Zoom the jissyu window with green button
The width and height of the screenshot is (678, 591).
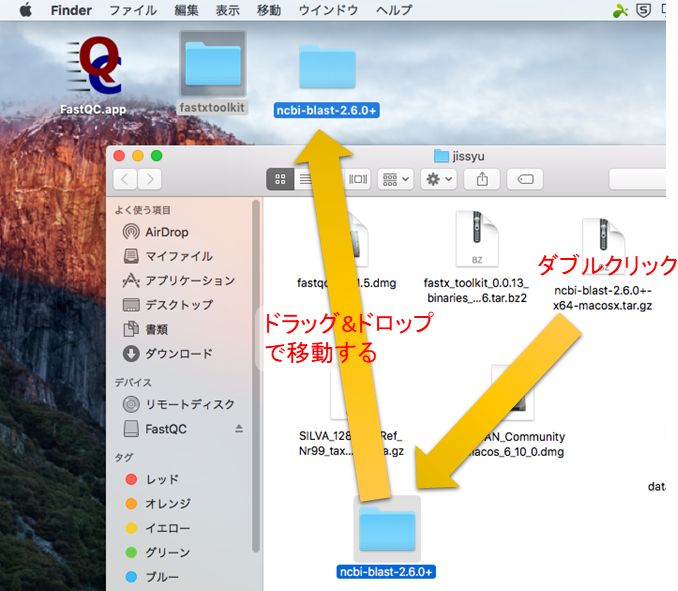[157, 156]
